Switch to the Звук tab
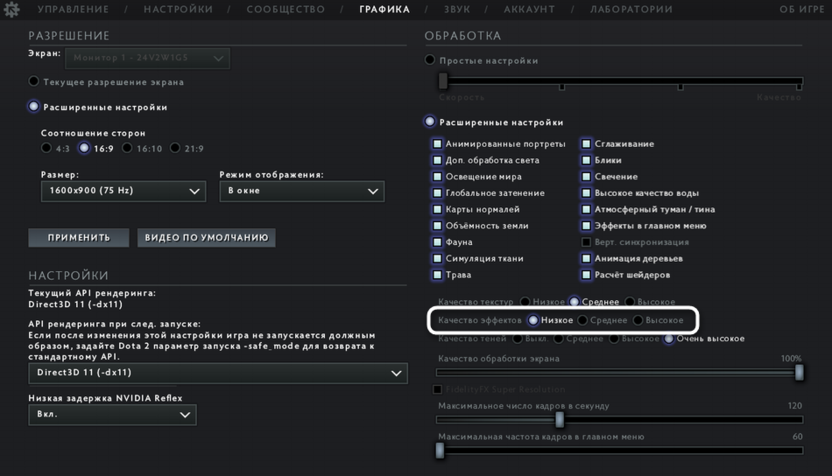The width and height of the screenshot is (832, 476). [x=456, y=9]
